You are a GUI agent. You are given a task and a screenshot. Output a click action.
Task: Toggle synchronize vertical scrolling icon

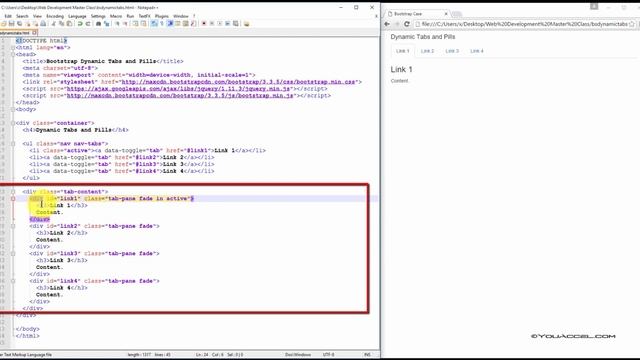tap(135, 24)
